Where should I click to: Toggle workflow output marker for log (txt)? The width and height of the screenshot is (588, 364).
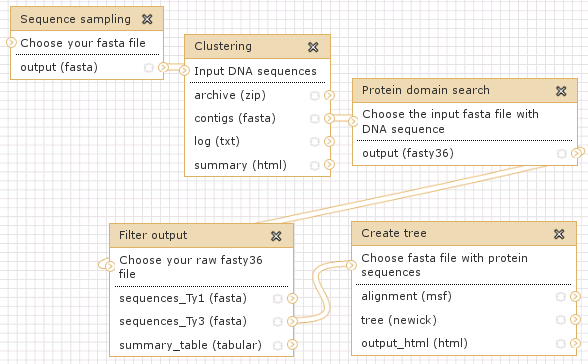(x=315, y=142)
